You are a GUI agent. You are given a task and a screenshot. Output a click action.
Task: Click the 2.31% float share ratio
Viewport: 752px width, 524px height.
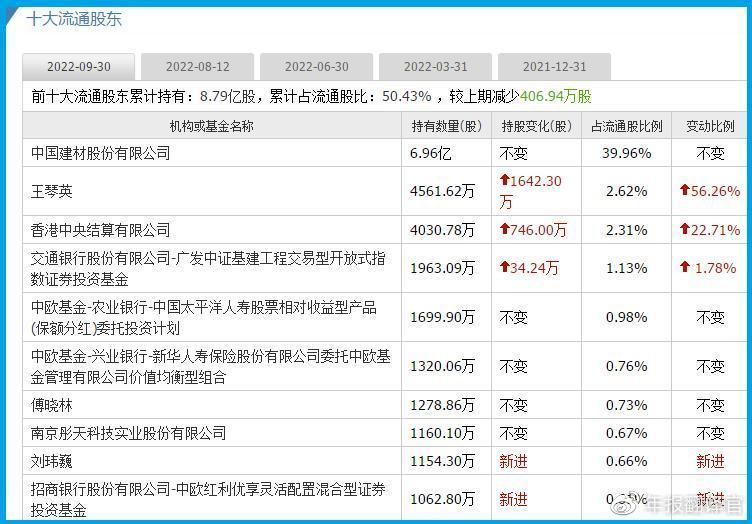tap(626, 230)
